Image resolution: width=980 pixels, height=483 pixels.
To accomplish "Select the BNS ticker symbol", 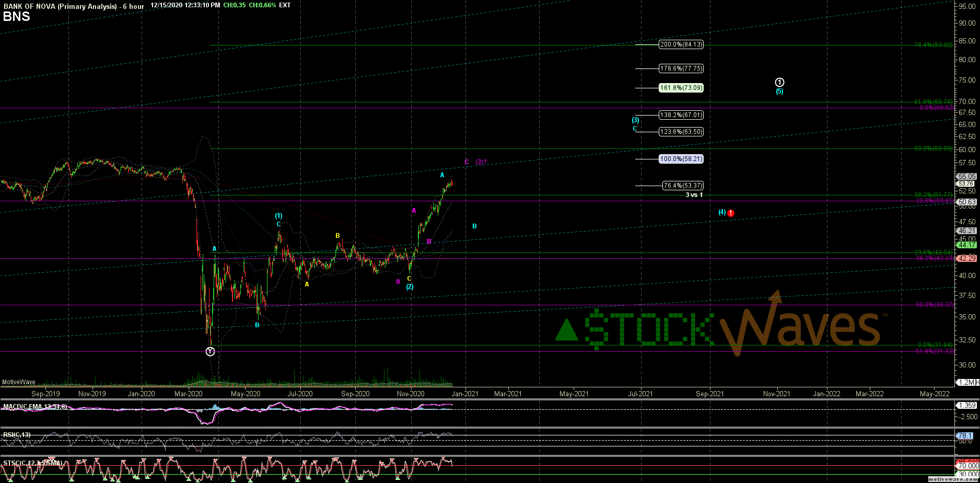I will coord(16,16).
